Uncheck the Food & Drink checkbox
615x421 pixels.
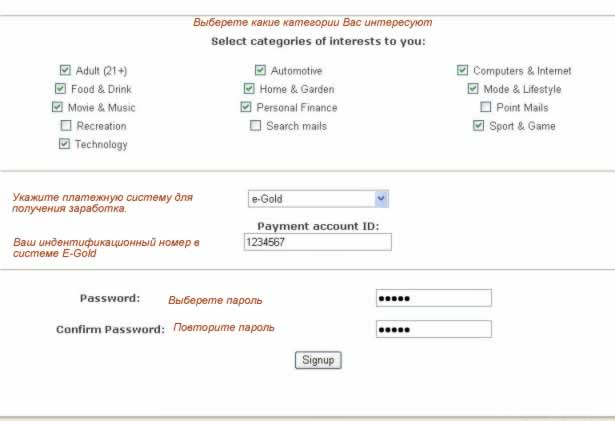point(60,89)
